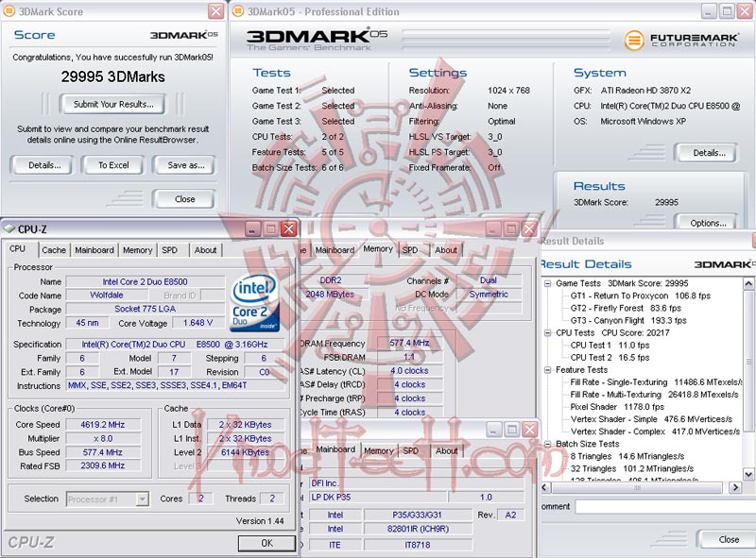This screenshot has height=558, width=756.
Task: Minimize the mainboard CPU-Z window
Action: pyautogui.click(x=493, y=429)
